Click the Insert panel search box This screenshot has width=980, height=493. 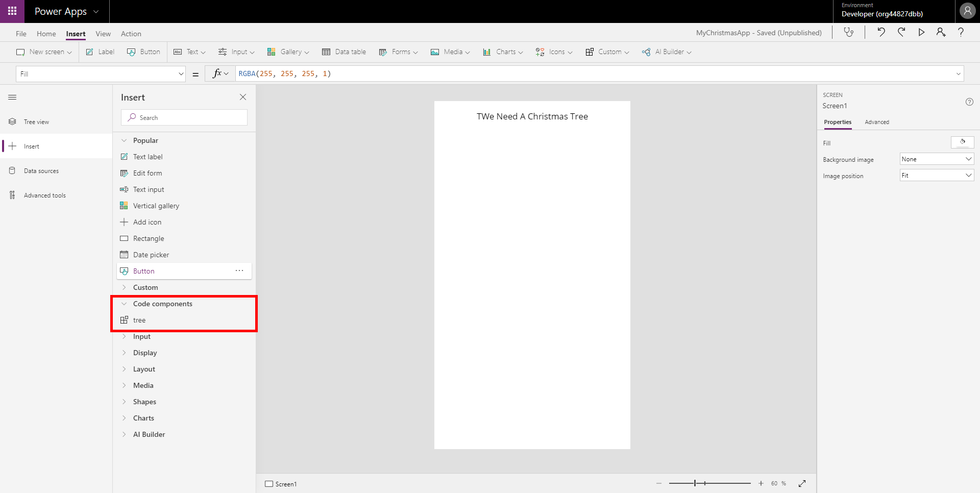tap(184, 117)
